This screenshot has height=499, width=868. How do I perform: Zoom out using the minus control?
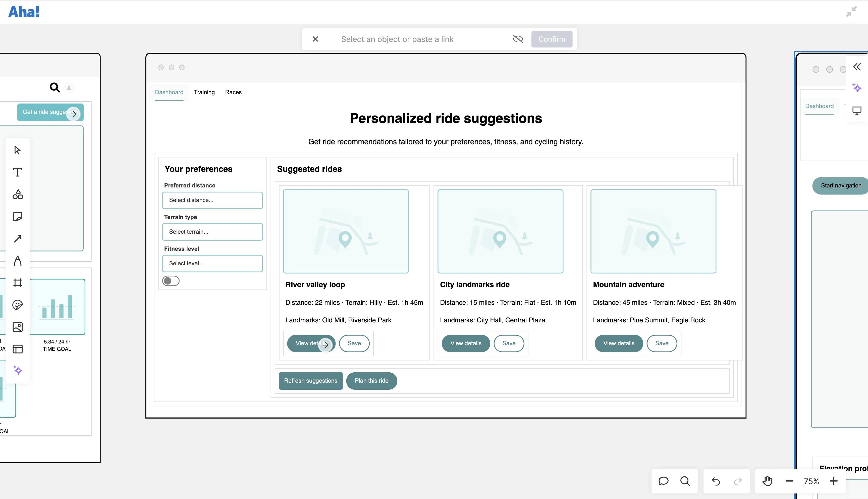pos(789,481)
